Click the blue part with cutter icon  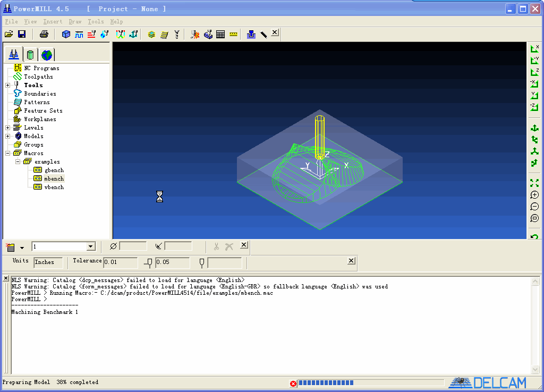click(x=208, y=34)
